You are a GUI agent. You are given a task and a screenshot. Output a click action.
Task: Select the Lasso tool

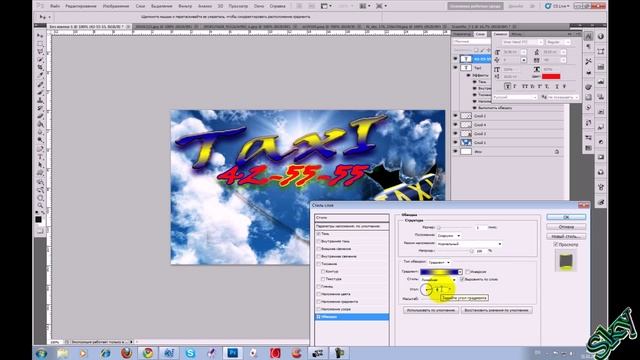tap(40, 52)
